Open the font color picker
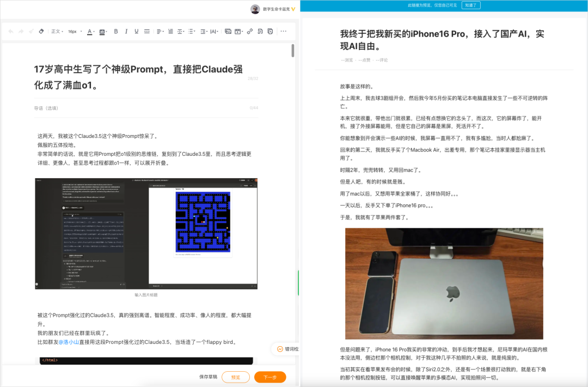This screenshot has height=387, width=588. [x=91, y=32]
